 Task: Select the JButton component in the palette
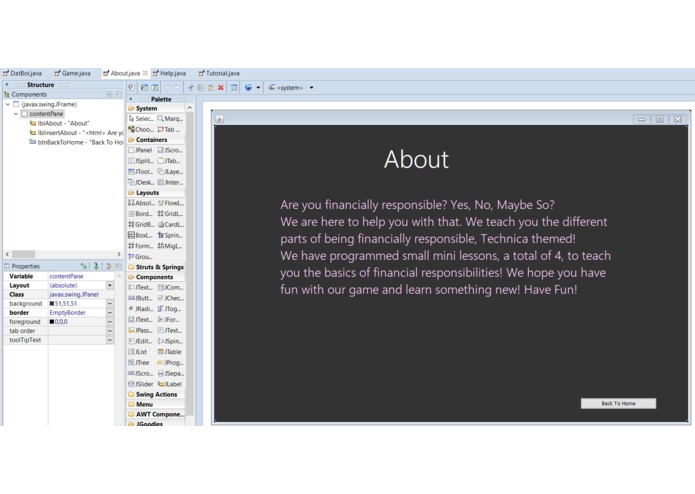tap(140, 298)
